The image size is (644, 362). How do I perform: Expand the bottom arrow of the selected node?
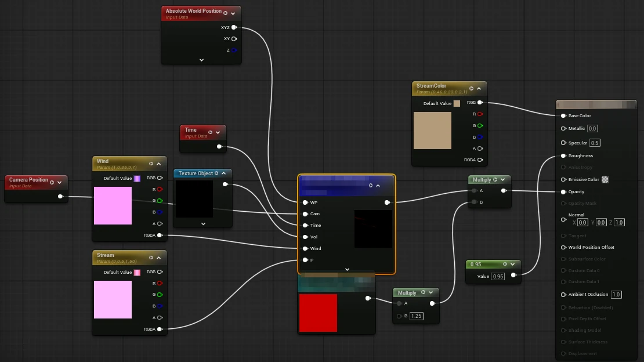click(347, 270)
